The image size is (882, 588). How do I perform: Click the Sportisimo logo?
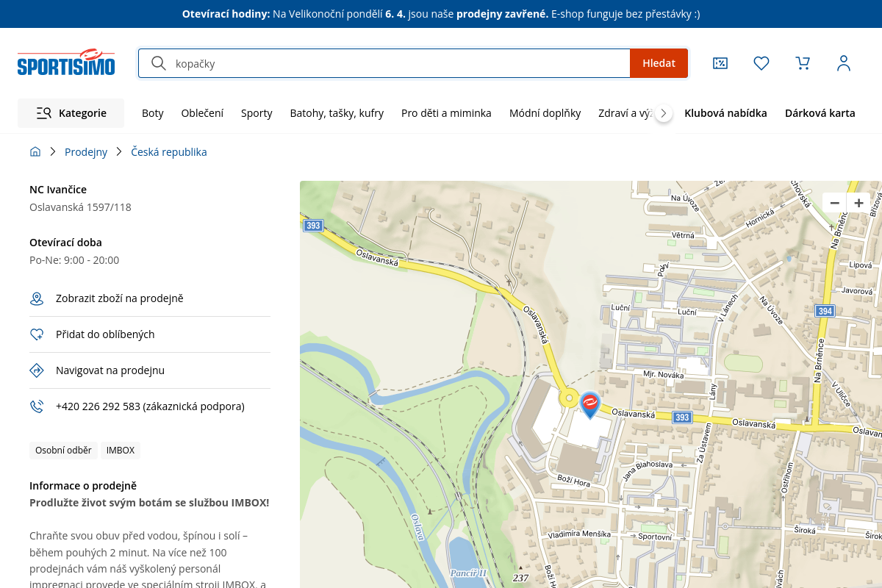66,63
